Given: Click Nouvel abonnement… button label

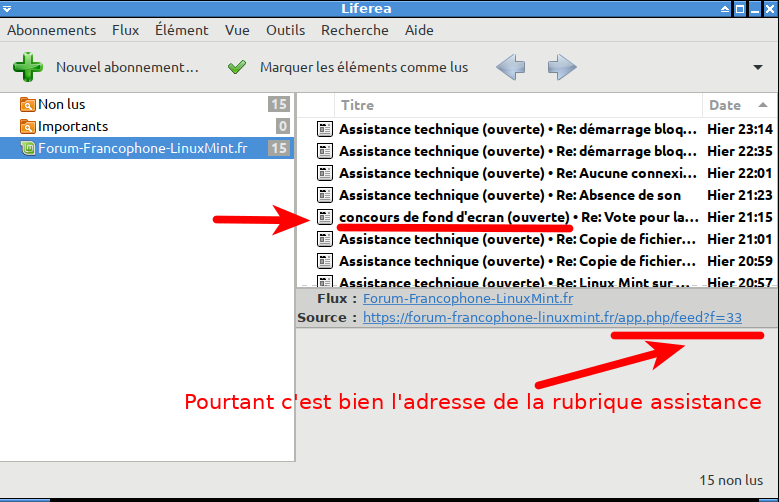Looking at the screenshot, I should [127, 67].
